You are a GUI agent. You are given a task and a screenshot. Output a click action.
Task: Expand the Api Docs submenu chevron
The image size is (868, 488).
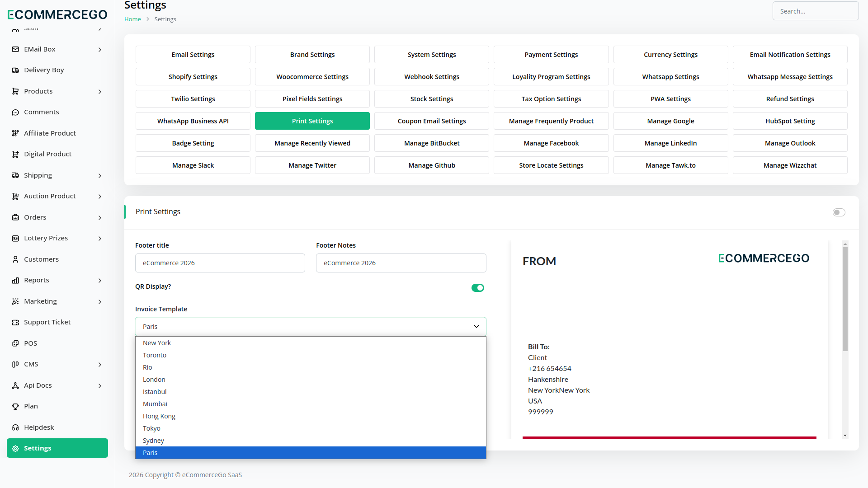pyautogui.click(x=100, y=386)
